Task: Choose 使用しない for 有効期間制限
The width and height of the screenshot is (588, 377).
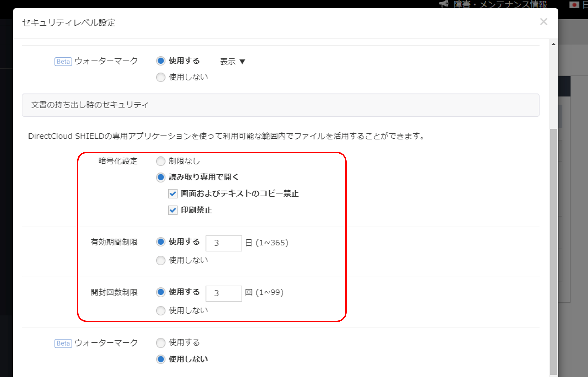Action: tap(161, 260)
